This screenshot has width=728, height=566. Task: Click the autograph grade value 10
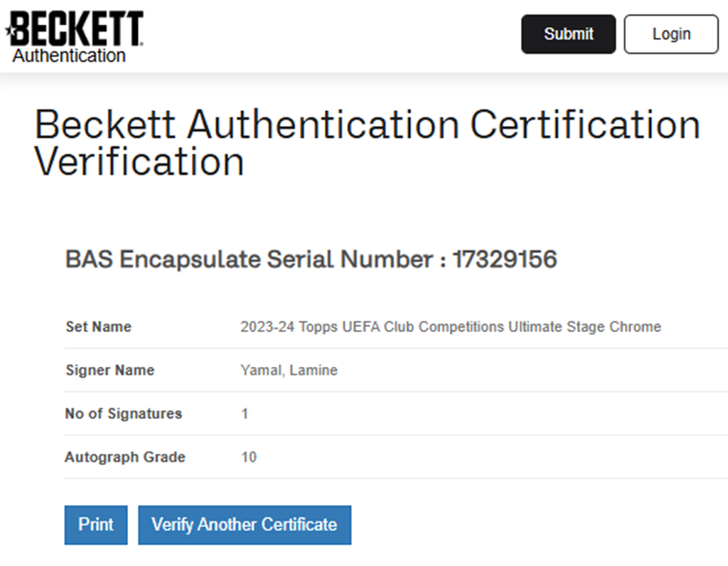tap(249, 457)
